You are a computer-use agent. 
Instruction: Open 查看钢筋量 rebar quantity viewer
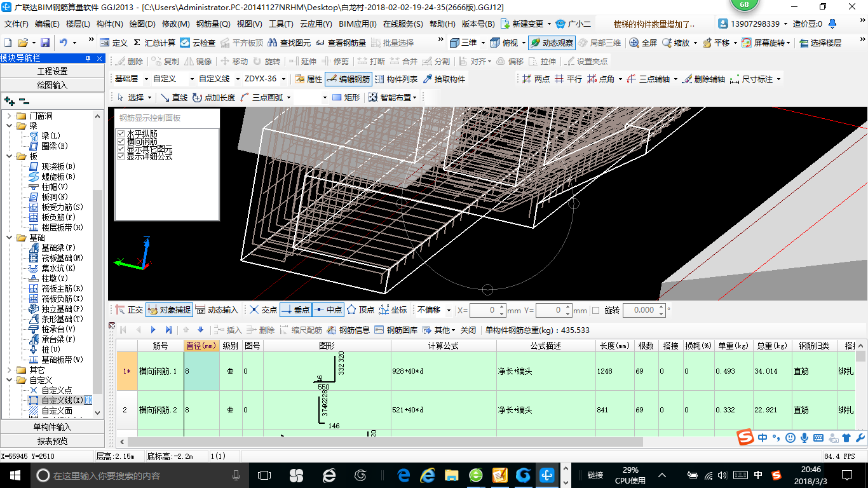click(341, 43)
